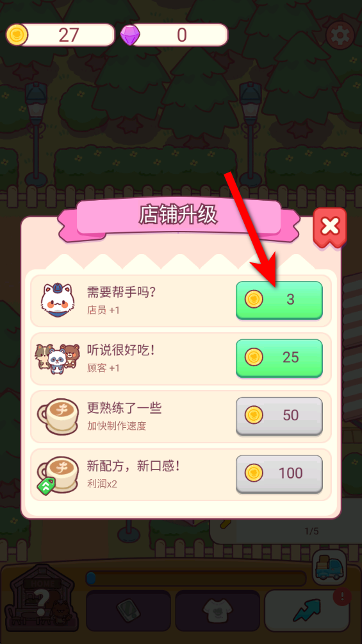
Task: Buy the 店员 +1 upgrade for 3 coins
Action: point(279,300)
